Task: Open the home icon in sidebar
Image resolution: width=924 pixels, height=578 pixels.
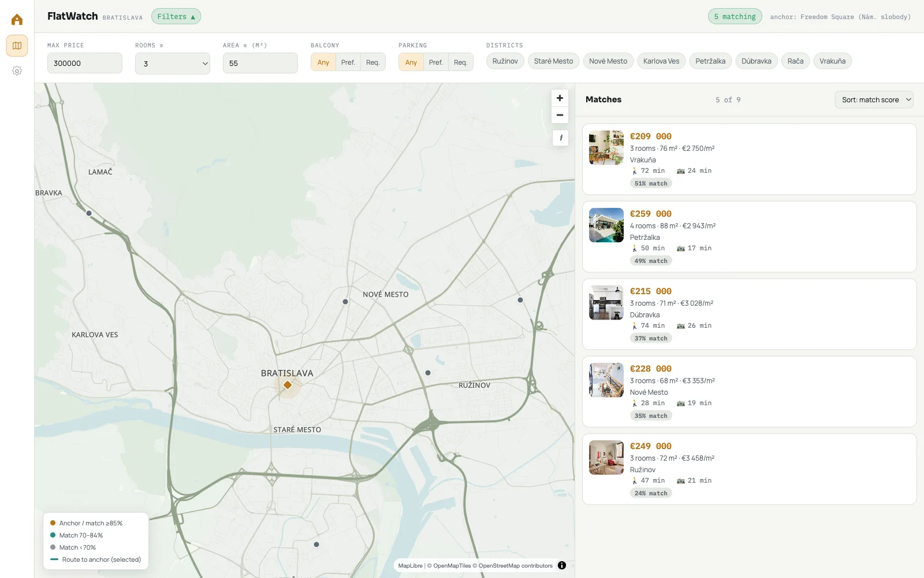Action: point(17,20)
